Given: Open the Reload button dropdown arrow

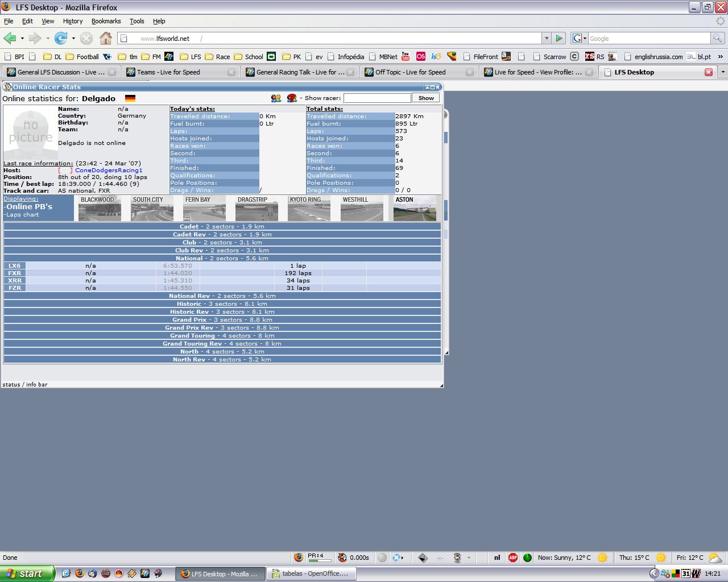Looking at the screenshot, I should 73,39.
